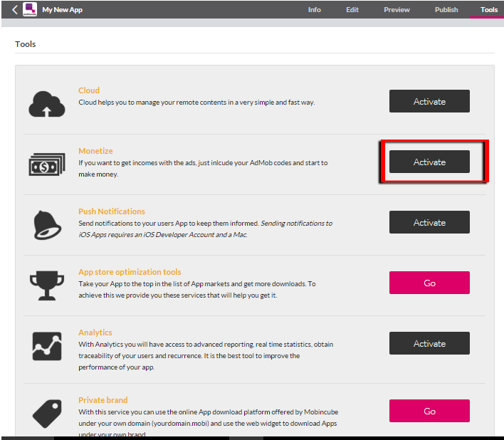The width and height of the screenshot is (504, 440).
Task: Click the Cloud upload icon
Action: 47,103
